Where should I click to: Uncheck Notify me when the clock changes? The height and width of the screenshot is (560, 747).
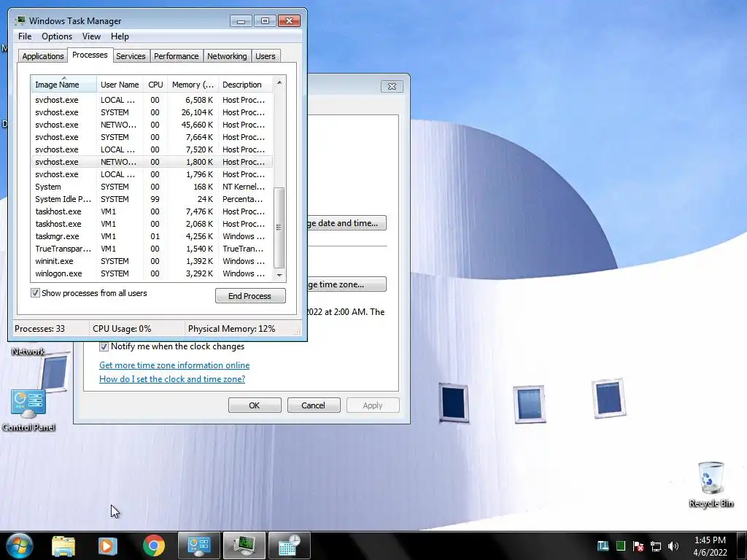point(104,346)
